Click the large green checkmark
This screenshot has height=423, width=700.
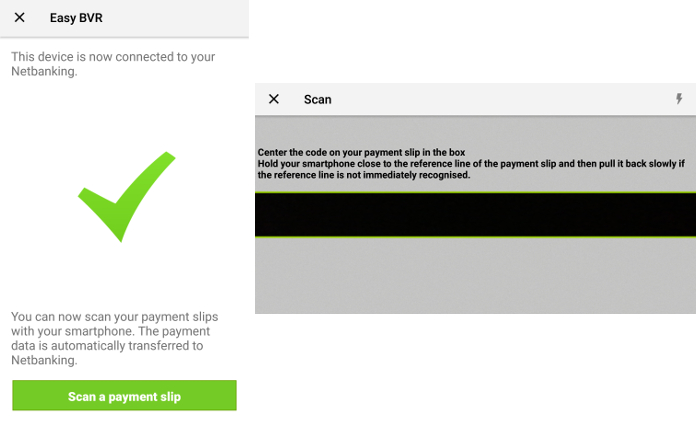point(126,196)
